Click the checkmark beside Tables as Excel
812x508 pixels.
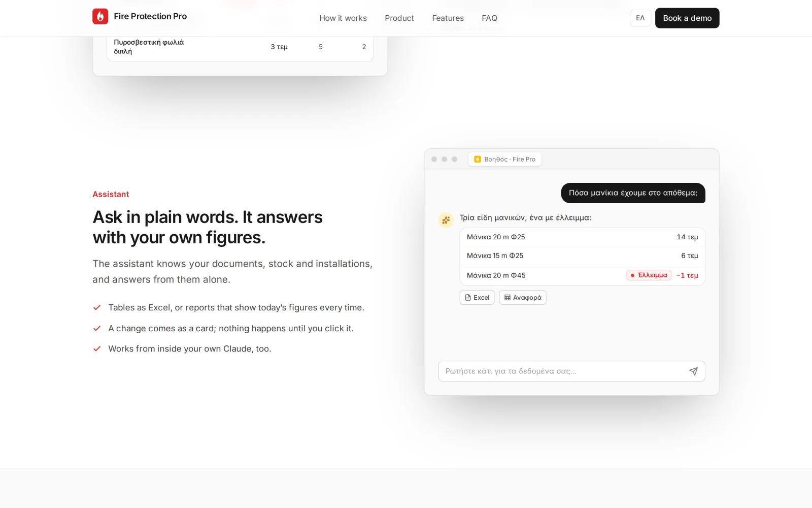click(97, 308)
